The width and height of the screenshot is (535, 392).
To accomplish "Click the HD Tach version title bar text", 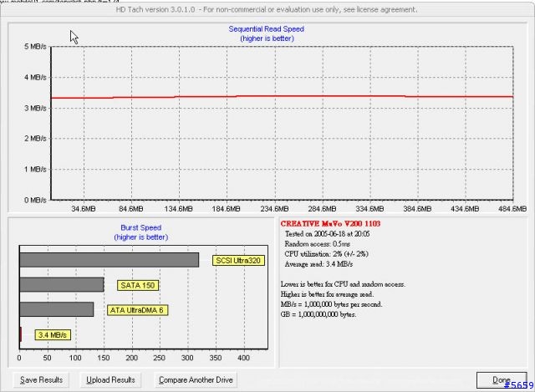I will tap(267, 9).
